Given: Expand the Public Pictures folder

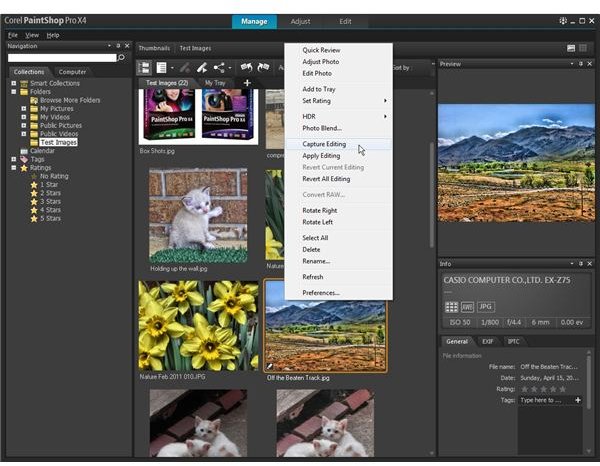Looking at the screenshot, I should pos(24,125).
